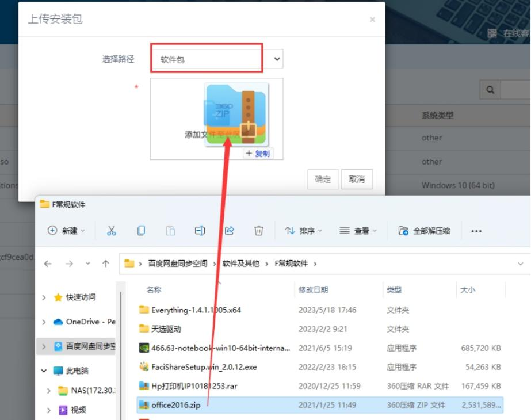
Task: Click the Share icon in Explorer toolbar
Action: click(x=229, y=231)
